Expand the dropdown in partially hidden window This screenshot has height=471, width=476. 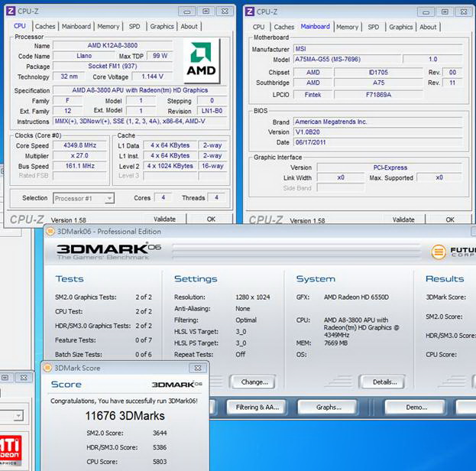(x=18, y=415)
